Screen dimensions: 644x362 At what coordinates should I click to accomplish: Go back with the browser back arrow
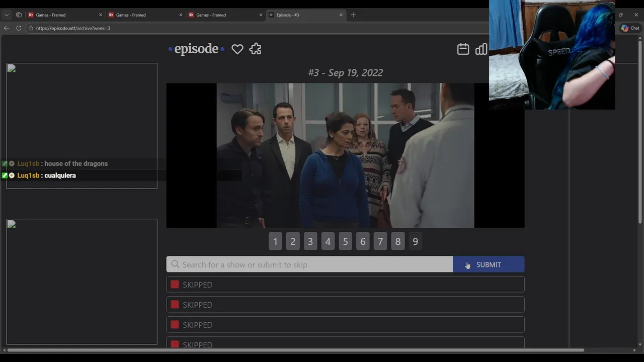click(7, 28)
